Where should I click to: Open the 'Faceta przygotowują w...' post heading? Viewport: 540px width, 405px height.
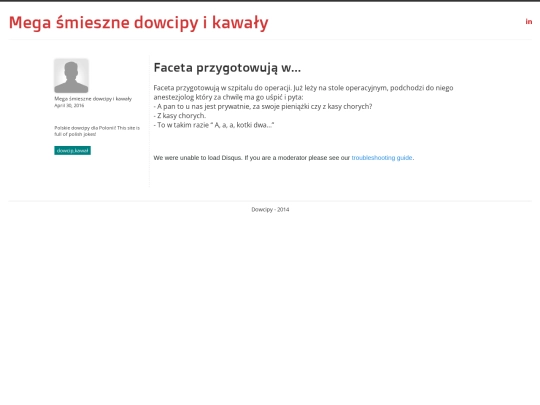pyautogui.click(x=227, y=68)
